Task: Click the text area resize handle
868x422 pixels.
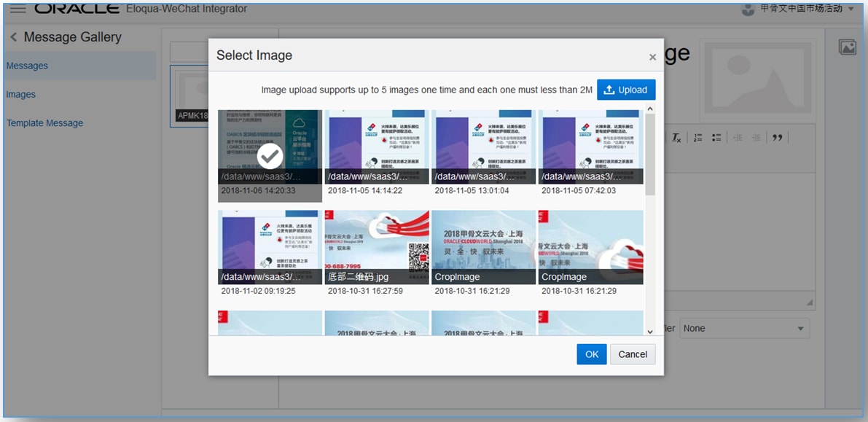Action: tap(810, 302)
